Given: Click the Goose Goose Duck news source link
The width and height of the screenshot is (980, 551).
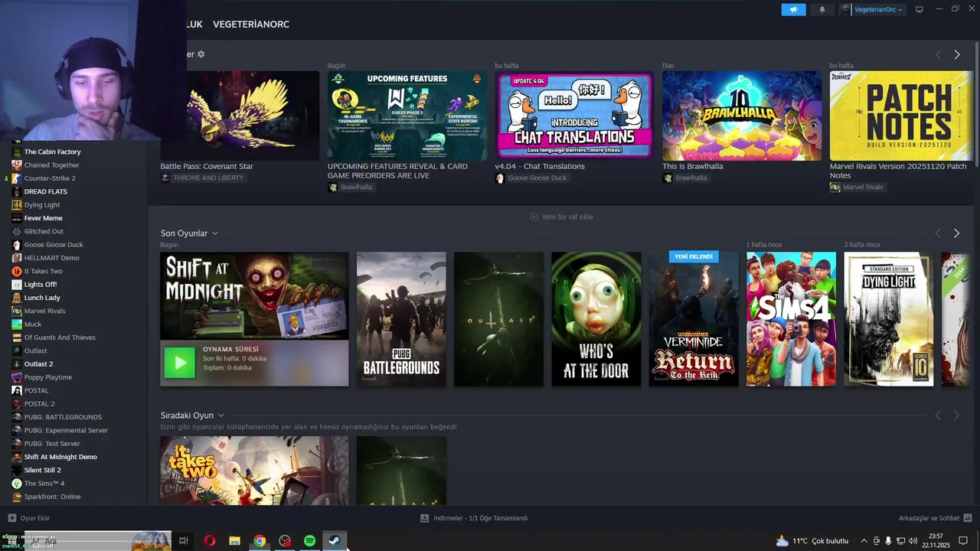Looking at the screenshot, I should point(531,178).
